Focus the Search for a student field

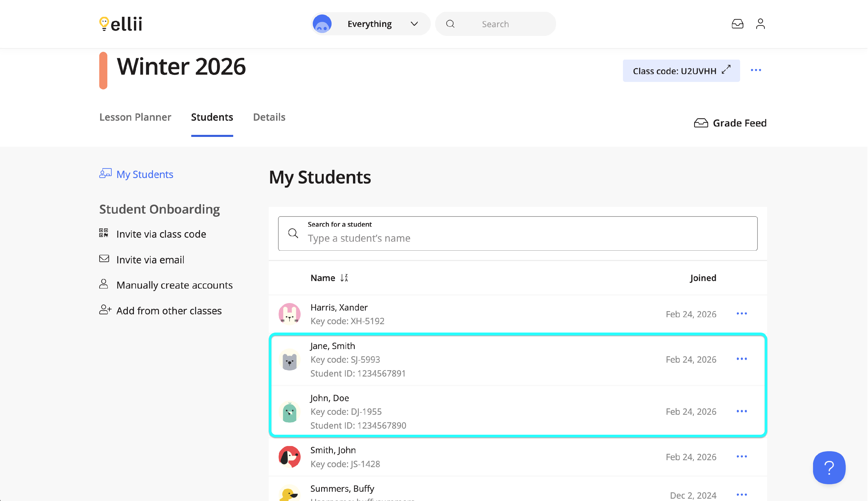click(517, 238)
